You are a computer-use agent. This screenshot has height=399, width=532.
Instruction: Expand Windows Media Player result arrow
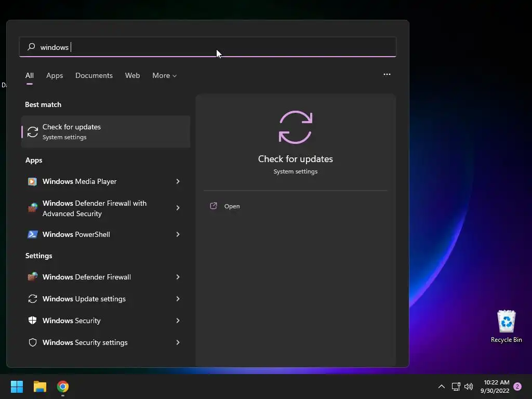click(178, 181)
